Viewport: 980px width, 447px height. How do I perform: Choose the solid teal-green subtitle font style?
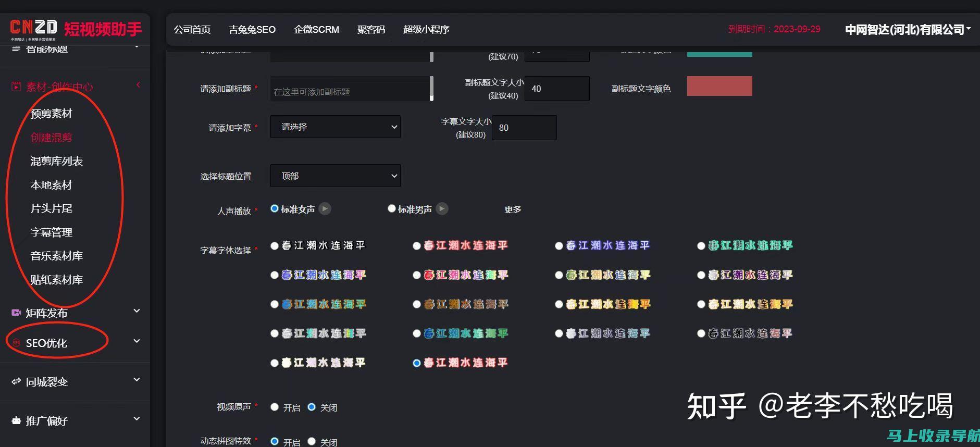pos(701,245)
